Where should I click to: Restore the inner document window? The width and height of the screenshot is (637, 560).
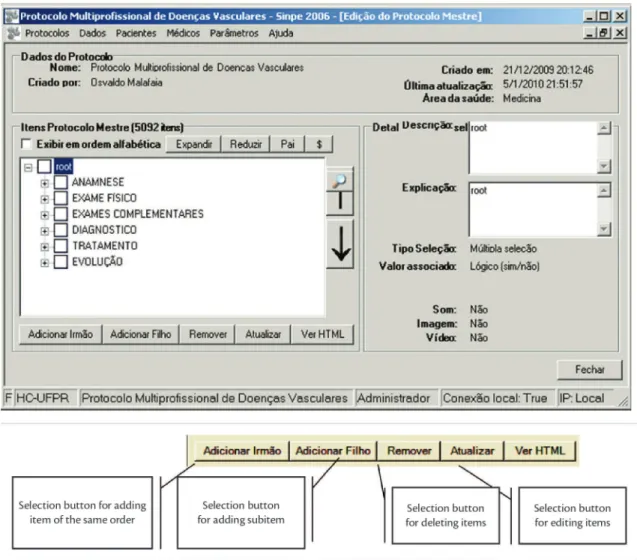click(x=604, y=33)
